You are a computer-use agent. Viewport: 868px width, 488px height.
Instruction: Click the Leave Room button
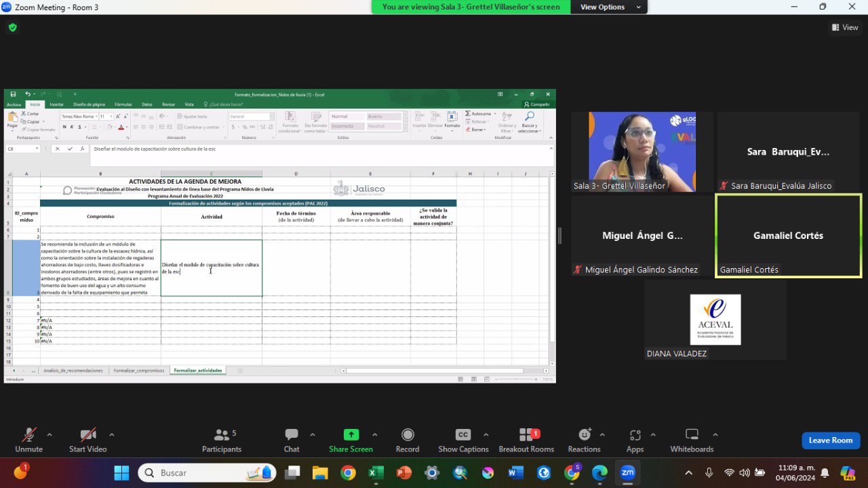pyautogui.click(x=831, y=440)
